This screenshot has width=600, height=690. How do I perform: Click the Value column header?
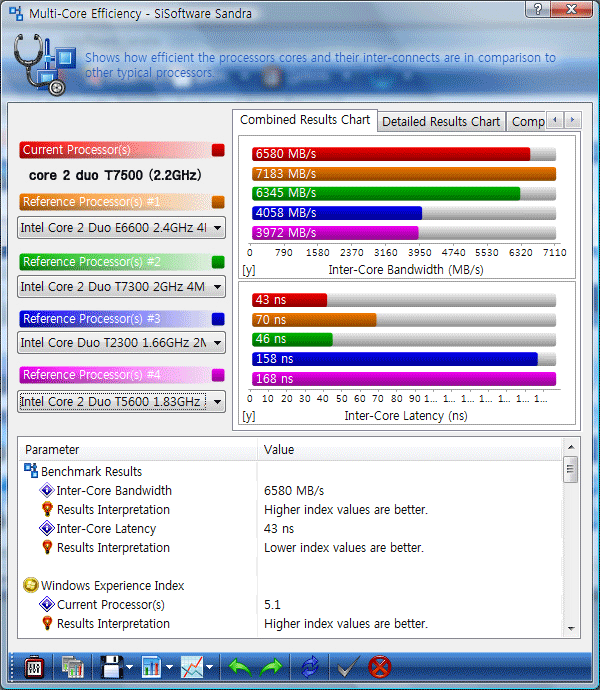(409, 450)
